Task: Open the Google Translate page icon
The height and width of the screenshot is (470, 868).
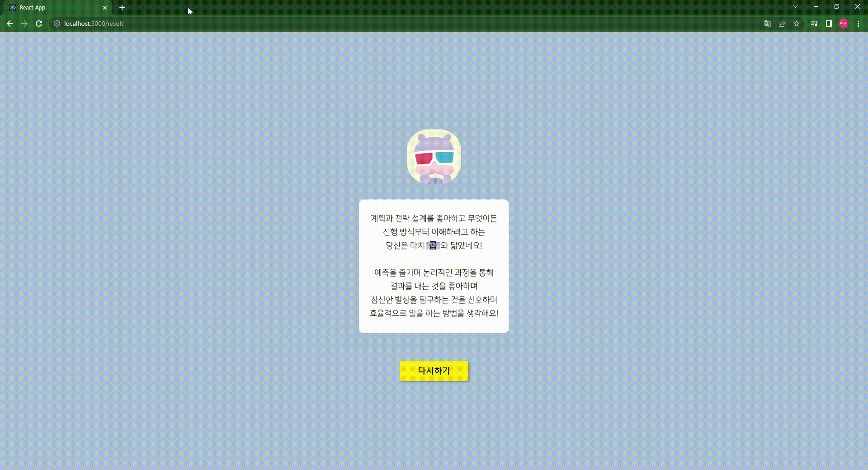Action: (x=768, y=23)
